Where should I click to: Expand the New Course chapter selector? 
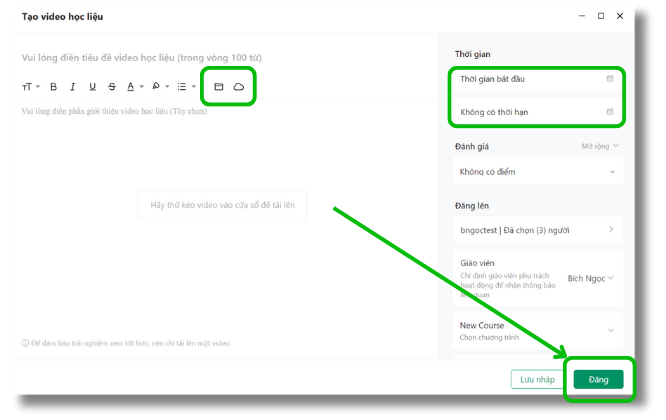click(x=537, y=331)
